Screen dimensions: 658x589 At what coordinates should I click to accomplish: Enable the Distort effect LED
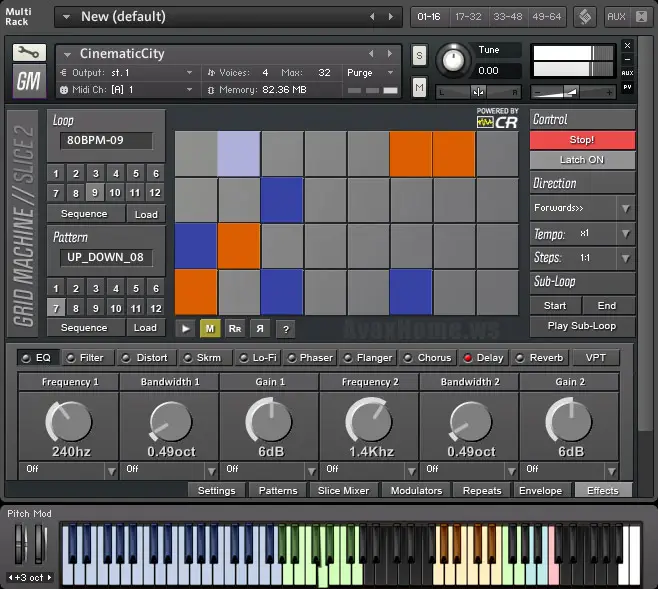coord(125,358)
